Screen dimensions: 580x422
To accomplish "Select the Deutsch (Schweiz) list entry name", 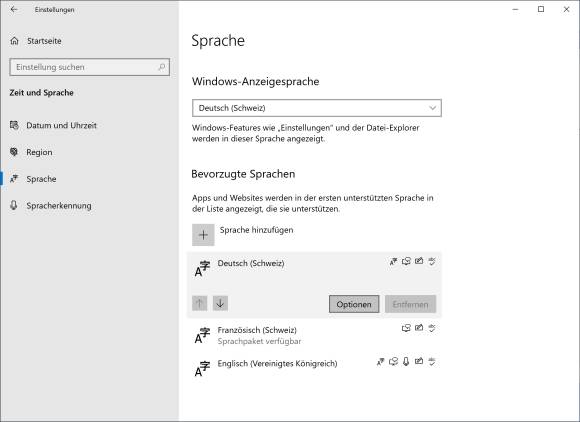I will click(251, 263).
